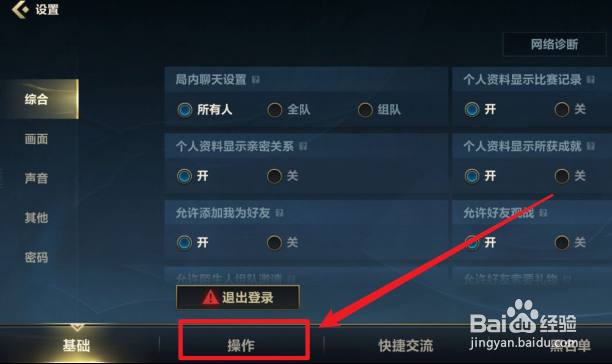
Task: Switch to the 操作 bottom tab
Action: coord(241,346)
